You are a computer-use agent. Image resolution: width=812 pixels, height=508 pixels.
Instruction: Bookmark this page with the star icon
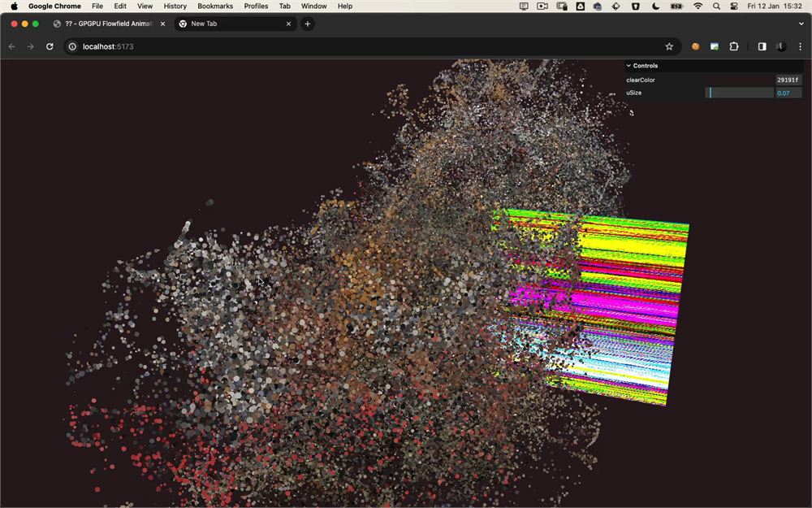pyautogui.click(x=669, y=46)
